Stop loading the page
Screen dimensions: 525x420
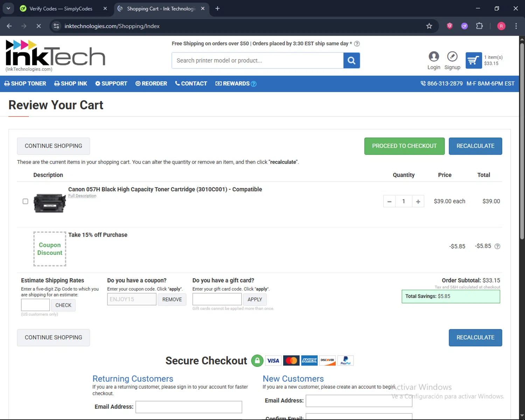(39, 26)
